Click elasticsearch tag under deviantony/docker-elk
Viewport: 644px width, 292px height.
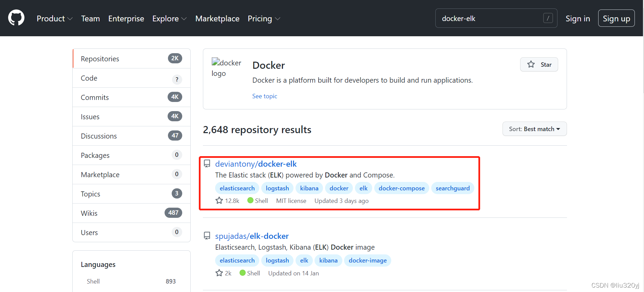point(237,188)
